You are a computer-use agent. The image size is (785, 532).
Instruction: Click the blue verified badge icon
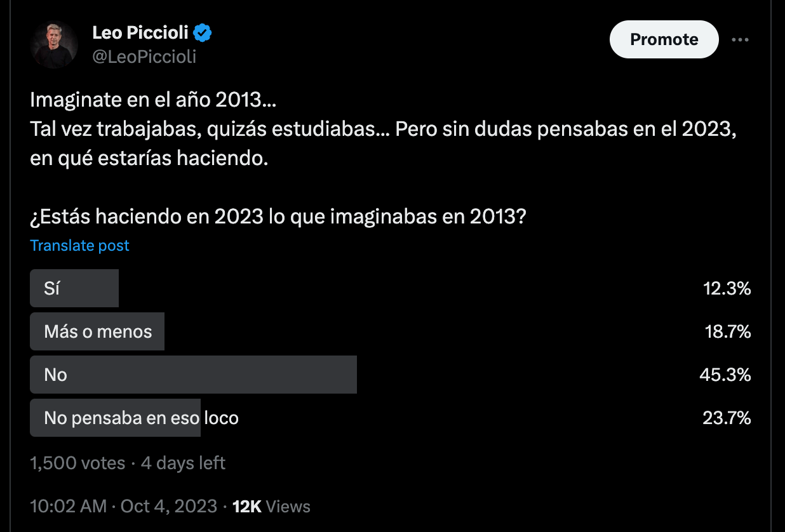(203, 32)
